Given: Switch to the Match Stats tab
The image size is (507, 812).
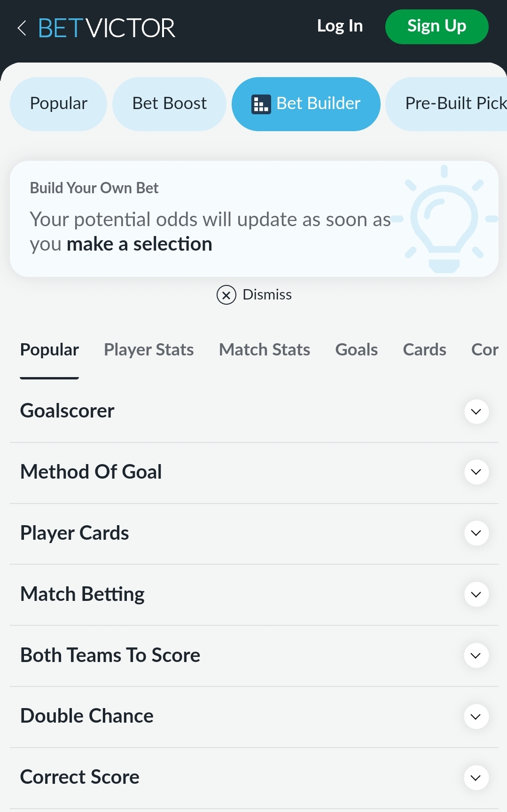Looking at the screenshot, I should pyautogui.click(x=264, y=350).
